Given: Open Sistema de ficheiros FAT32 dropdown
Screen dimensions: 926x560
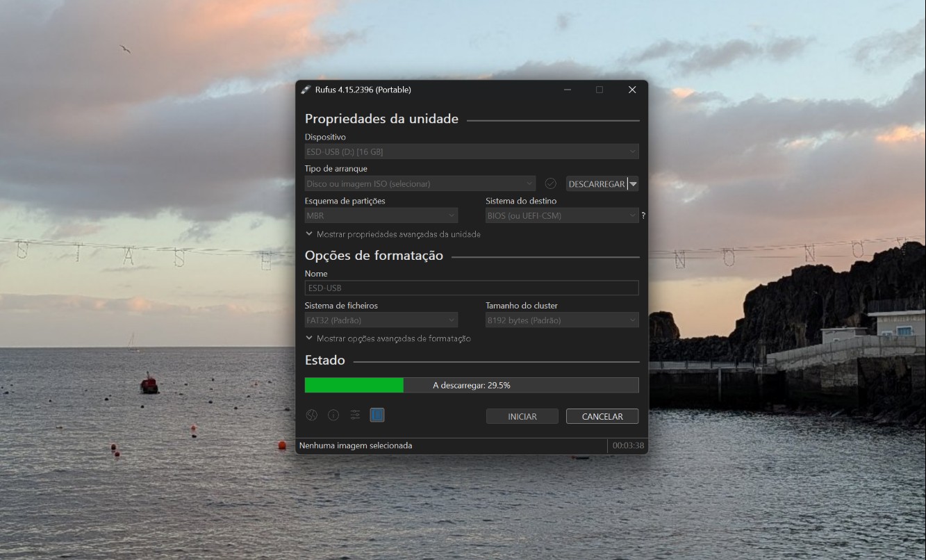Looking at the screenshot, I should tap(381, 320).
